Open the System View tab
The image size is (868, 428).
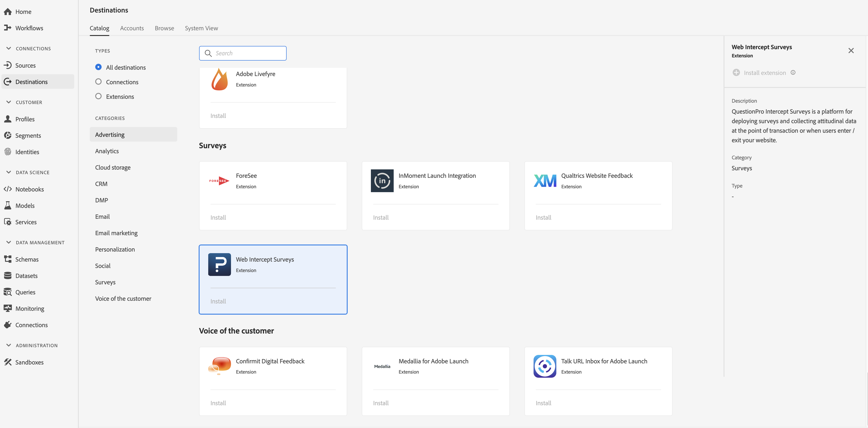201,28
